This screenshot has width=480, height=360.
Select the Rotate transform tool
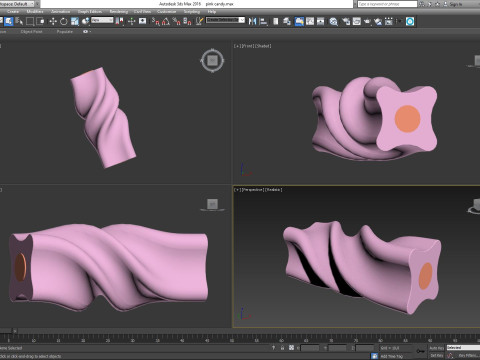(x=64, y=21)
